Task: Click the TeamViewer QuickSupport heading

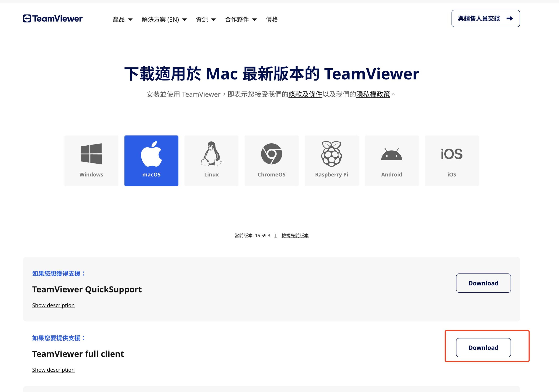Action: (x=87, y=289)
